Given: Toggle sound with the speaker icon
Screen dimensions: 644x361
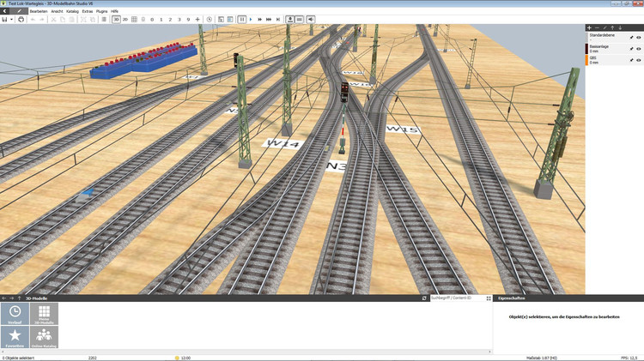Looking at the screenshot, I should [x=311, y=19].
